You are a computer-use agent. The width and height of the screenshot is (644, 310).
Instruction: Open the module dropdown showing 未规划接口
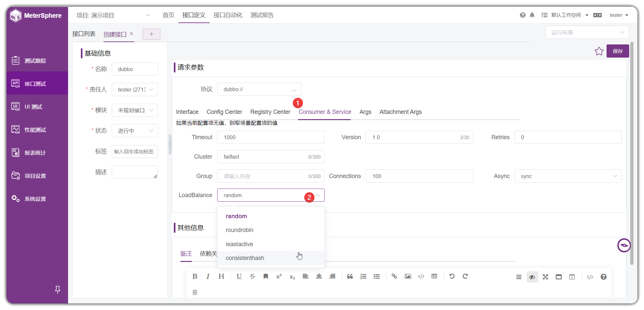[x=135, y=111]
